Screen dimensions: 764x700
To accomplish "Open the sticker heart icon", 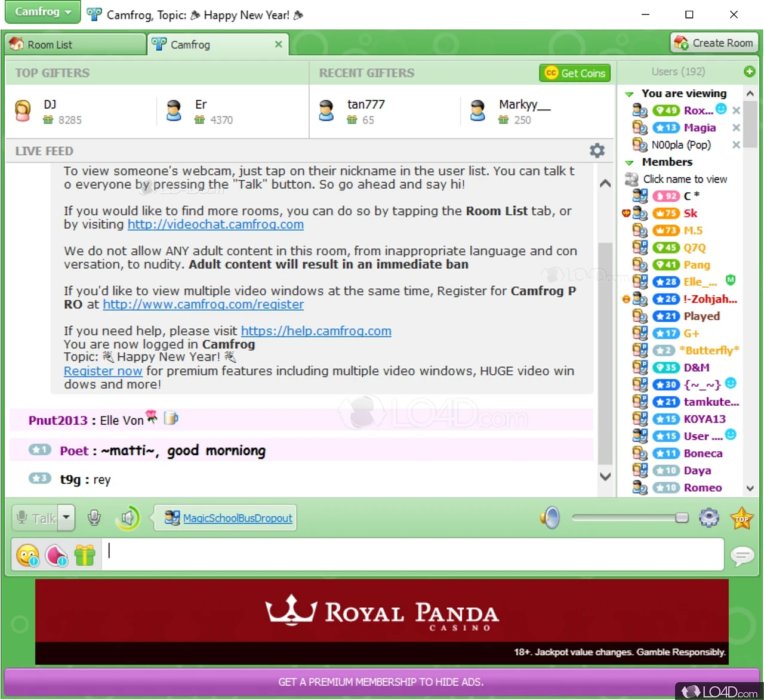I will [56, 555].
